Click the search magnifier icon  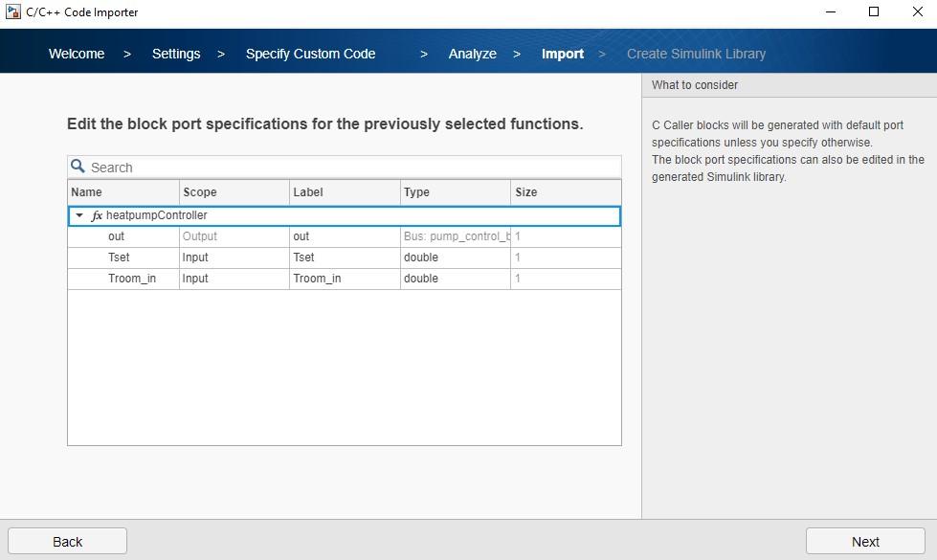tap(78, 167)
